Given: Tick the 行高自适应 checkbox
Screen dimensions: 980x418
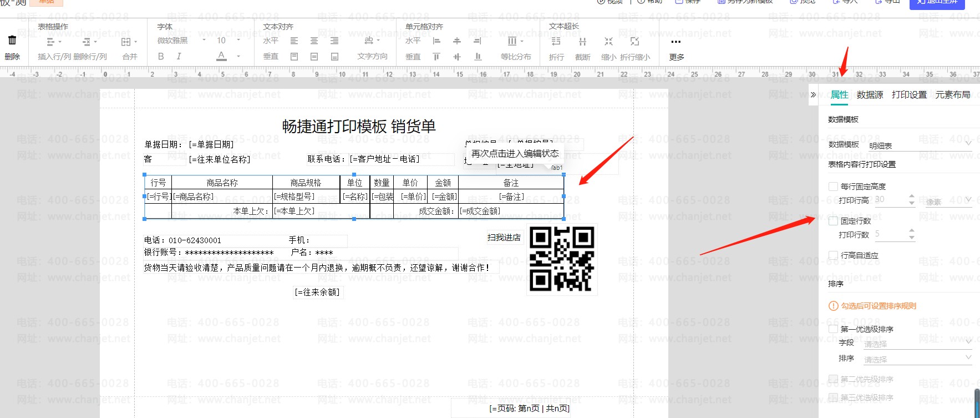Looking at the screenshot, I should (x=833, y=255).
